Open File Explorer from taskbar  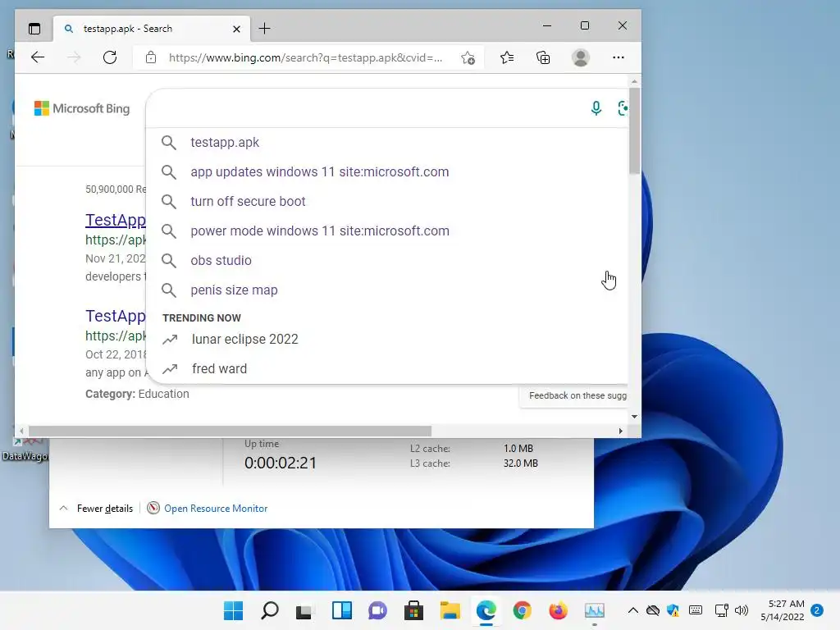pos(450,610)
